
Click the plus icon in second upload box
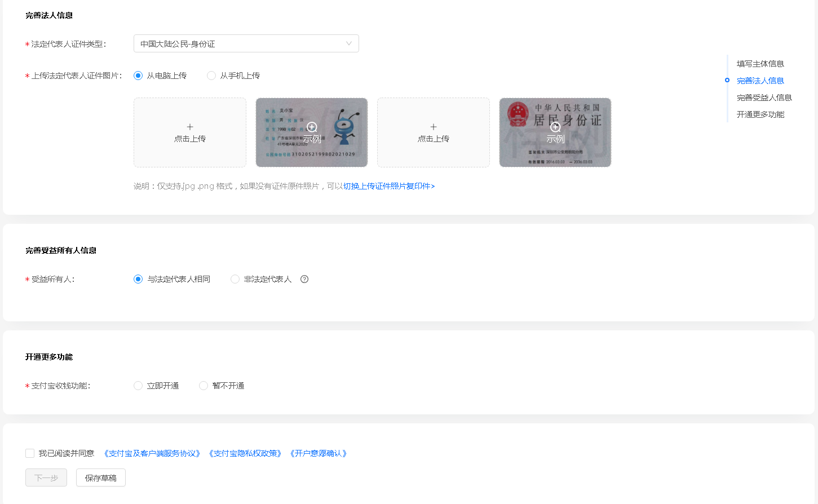(x=434, y=127)
